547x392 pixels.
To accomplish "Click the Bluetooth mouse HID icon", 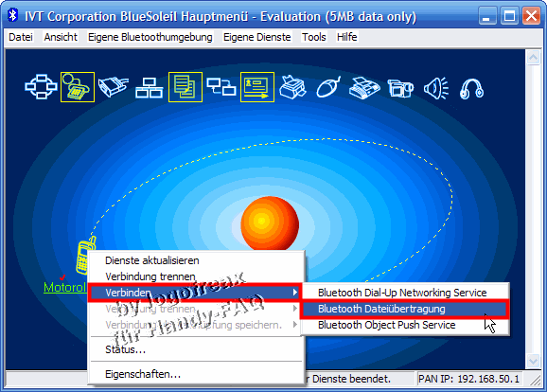I will point(328,87).
